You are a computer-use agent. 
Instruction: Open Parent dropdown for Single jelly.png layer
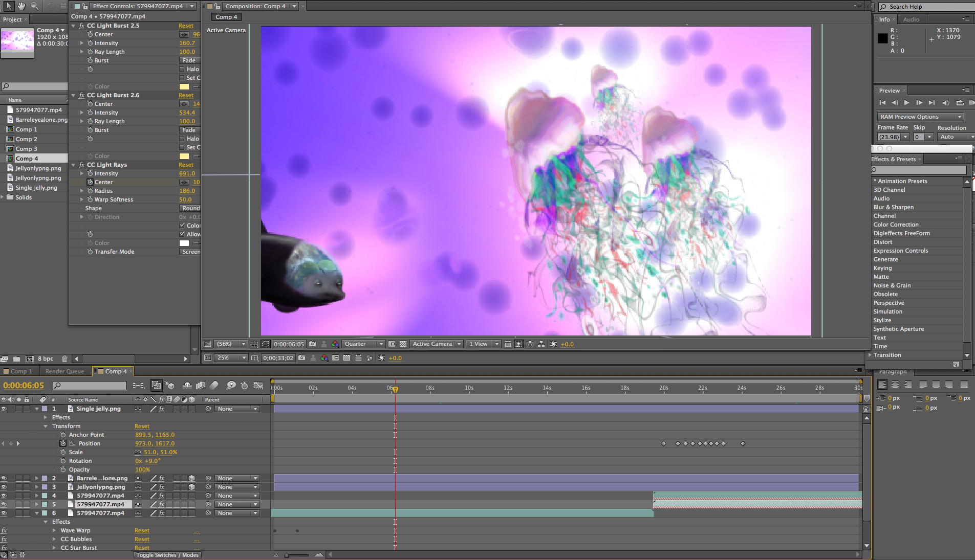[x=237, y=409]
